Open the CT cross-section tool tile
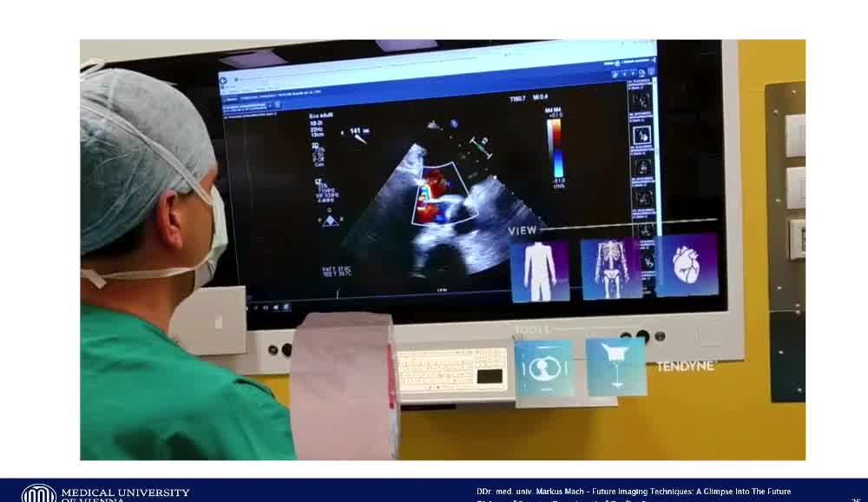The image size is (868, 502). click(544, 368)
